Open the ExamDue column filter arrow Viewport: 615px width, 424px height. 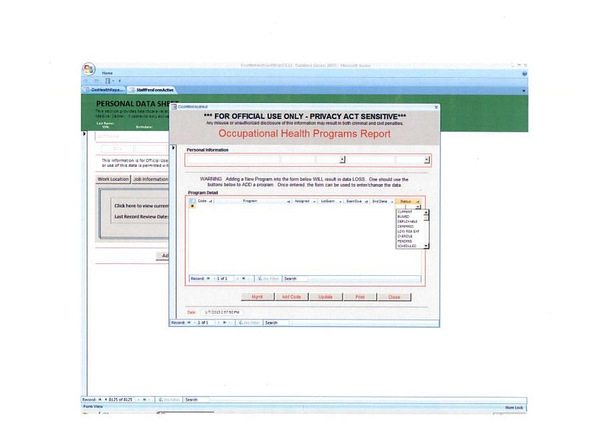coord(366,201)
